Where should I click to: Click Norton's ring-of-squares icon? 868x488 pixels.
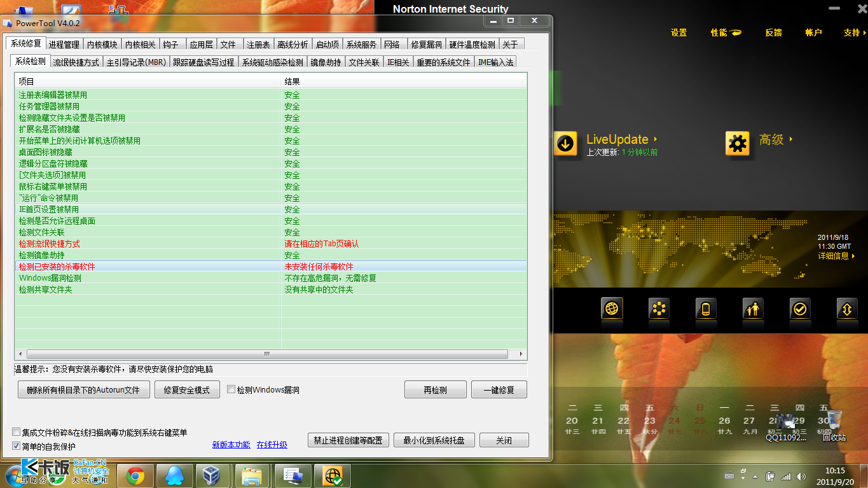(x=659, y=309)
